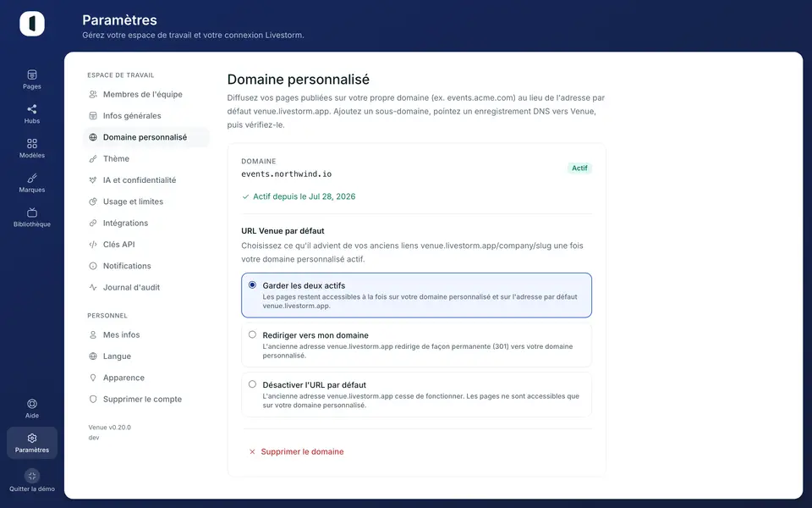Click the Usage et limites chart icon
The width and height of the screenshot is (812, 508).
(x=93, y=202)
